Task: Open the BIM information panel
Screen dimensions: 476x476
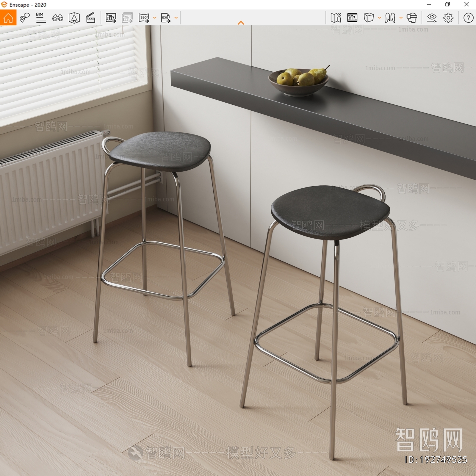Action: 41,18
